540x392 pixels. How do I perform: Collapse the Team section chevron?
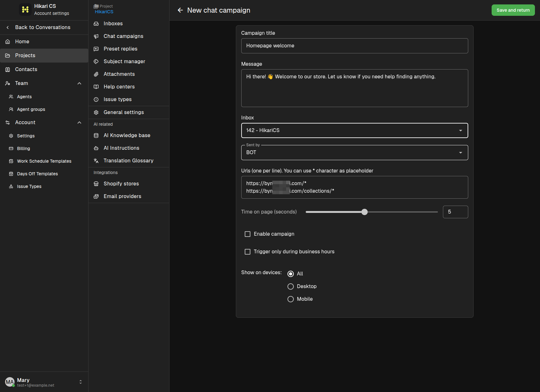point(79,83)
